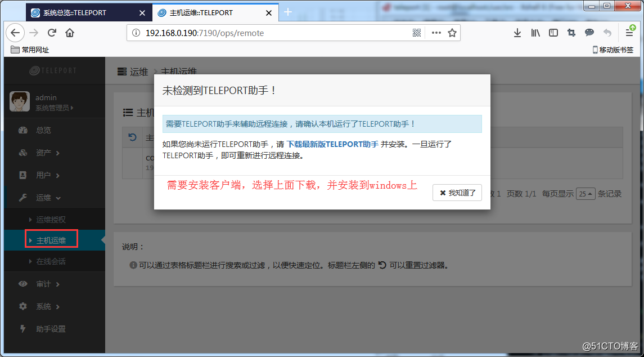644x357 pixels.
Task: Open page actions three-dot menu
Action: point(436,33)
